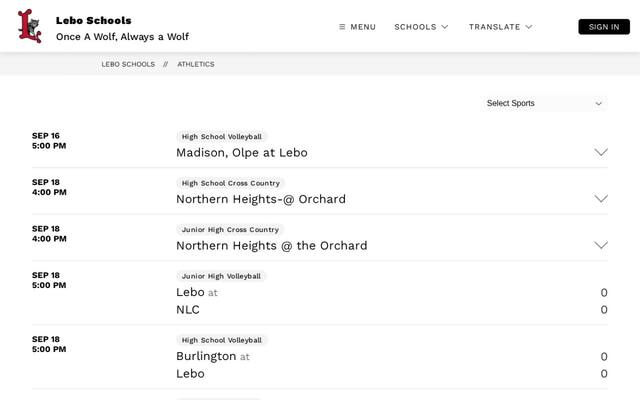The image size is (640, 400).
Task: Expand Northern Heights @ the Orchard chevron
Action: click(x=601, y=245)
